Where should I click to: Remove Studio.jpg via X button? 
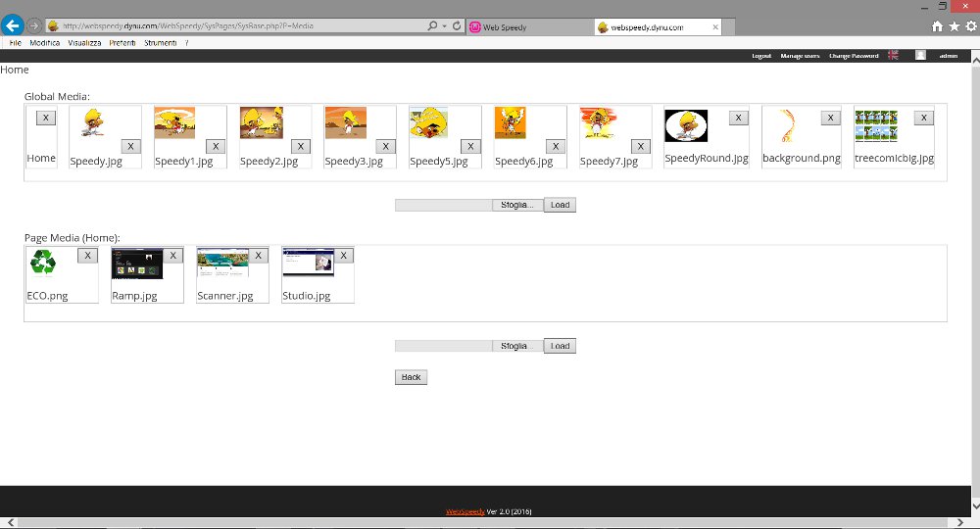coord(342,256)
